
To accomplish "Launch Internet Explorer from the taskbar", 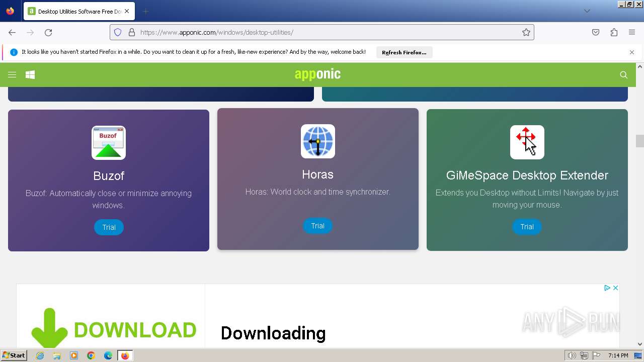I will [x=40, y=355].
